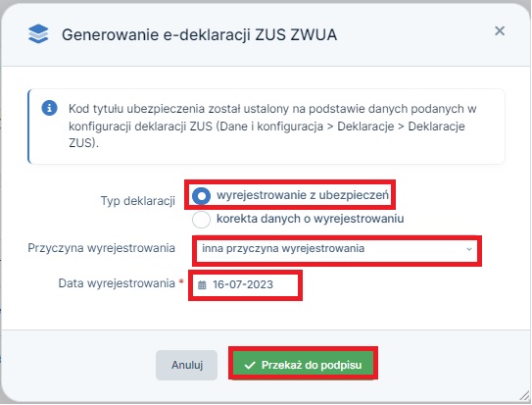The height and width of the screenshot is (405, 532).
Task: Expand the Przyczyna wyrejestrowania dropdown arrow
Action: 469,249
